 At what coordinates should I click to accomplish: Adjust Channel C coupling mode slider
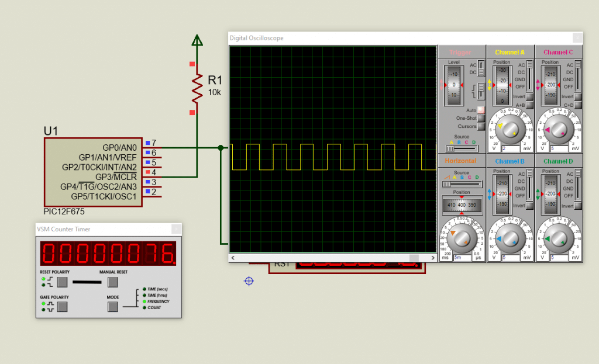(x=578, y=75)
